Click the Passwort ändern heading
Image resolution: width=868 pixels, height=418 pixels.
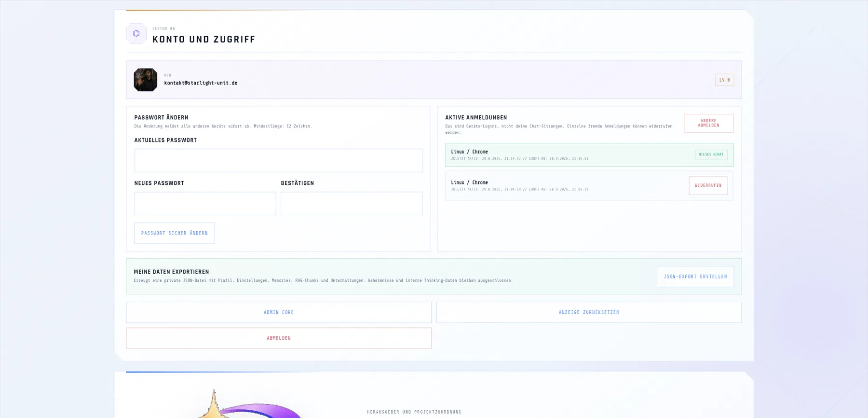tap(161, 117)
